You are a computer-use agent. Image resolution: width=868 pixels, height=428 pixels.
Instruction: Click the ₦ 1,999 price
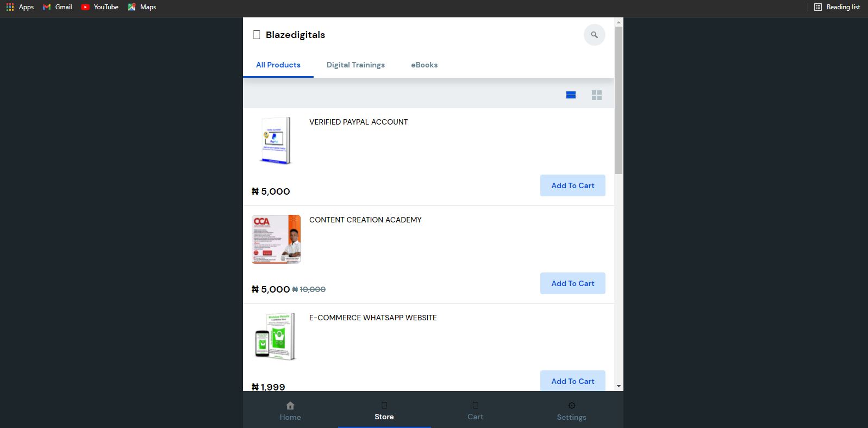pos(268,387)
